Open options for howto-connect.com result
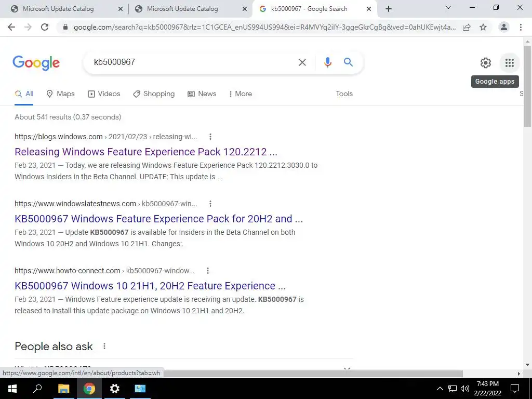The height and width of the screenshot is (399, 532). (208, 271)
